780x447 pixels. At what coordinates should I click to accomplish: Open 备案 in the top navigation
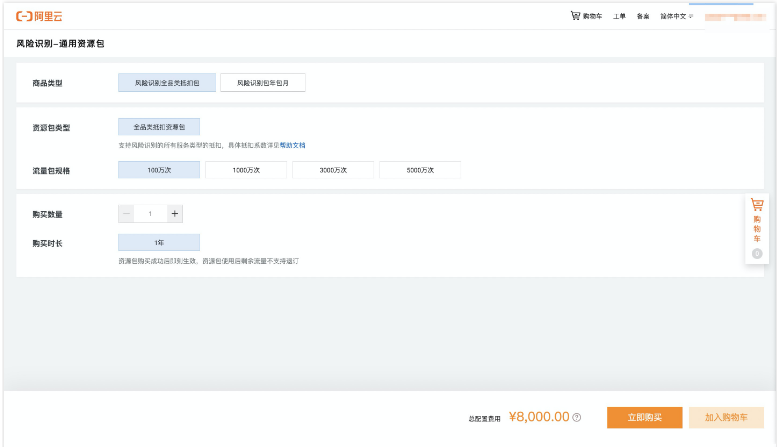(643, 16)
